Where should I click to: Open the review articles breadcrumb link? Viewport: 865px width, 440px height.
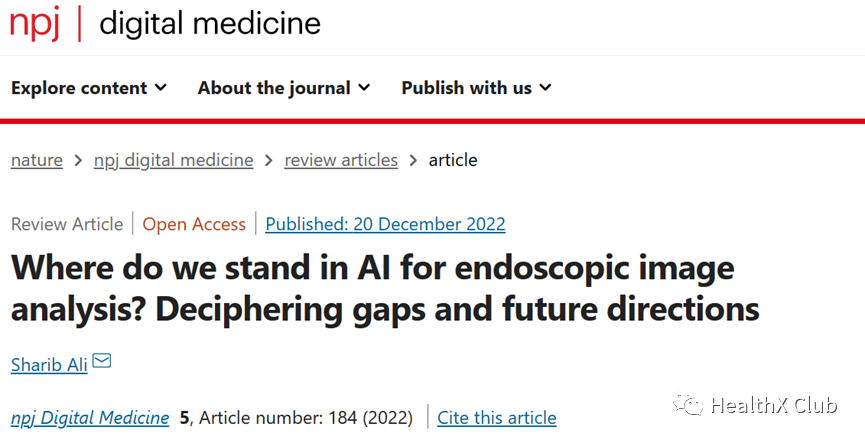tap(341, 160)
